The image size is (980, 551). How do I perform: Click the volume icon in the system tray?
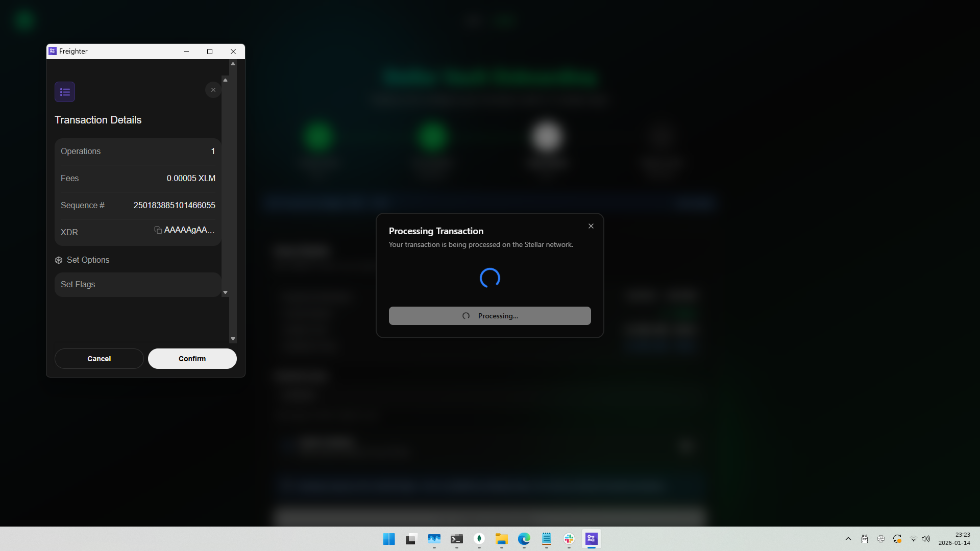tap(926, 539)
